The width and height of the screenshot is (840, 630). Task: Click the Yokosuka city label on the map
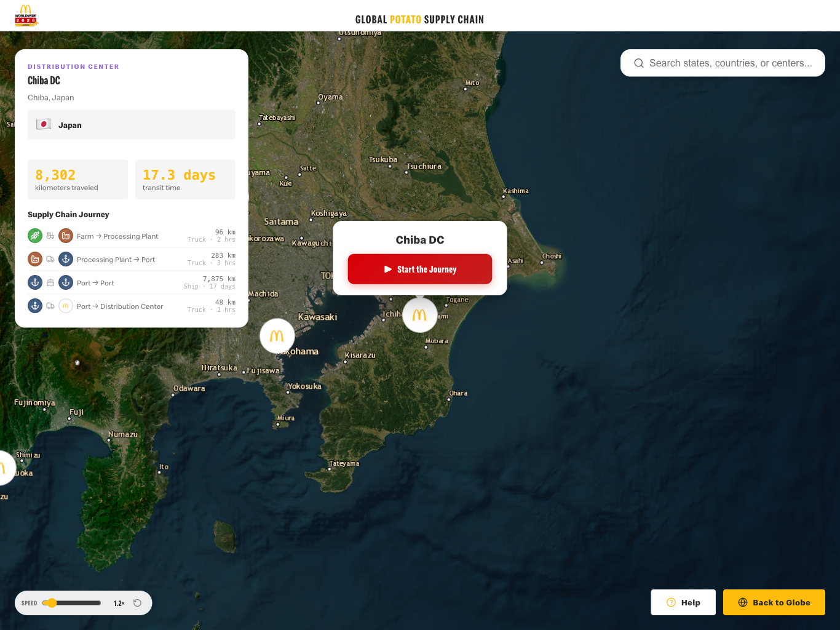pyautogui.click(x=304, y=386)
